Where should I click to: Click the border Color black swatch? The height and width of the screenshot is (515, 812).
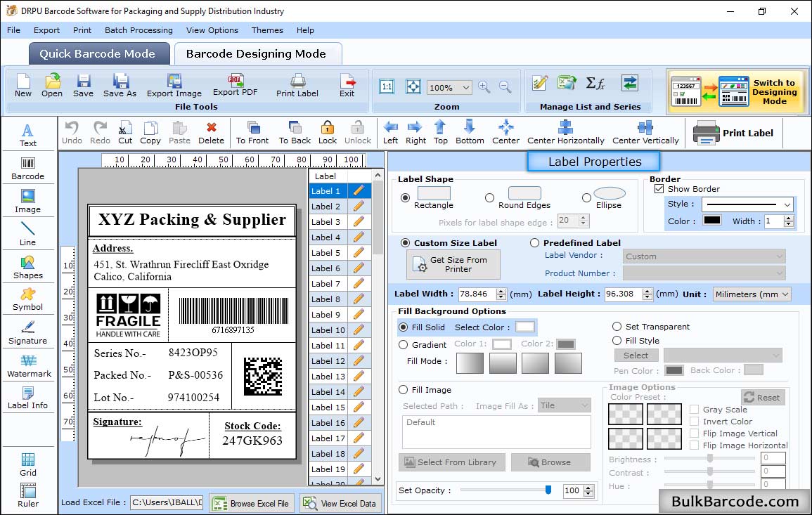[x=711, y=221]
